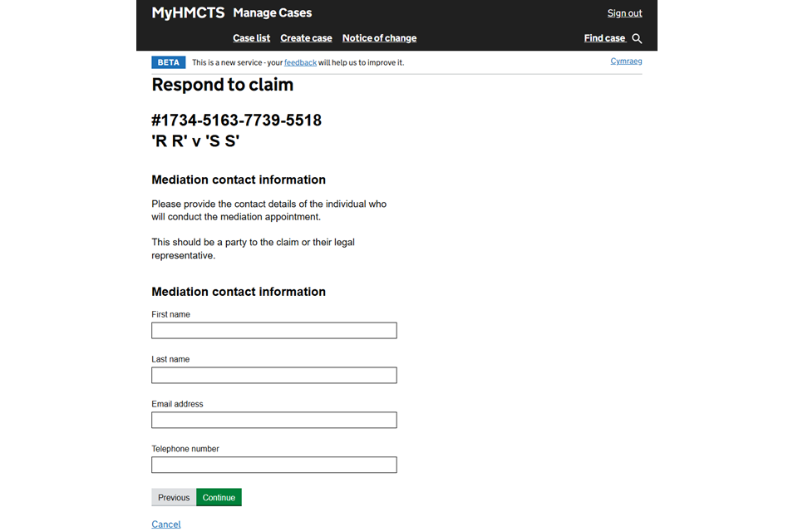Viewport: 798px width, 532px height.
Task: Switch language to Cymraeg
Action: pyautogui.click(x=626, y=62)
